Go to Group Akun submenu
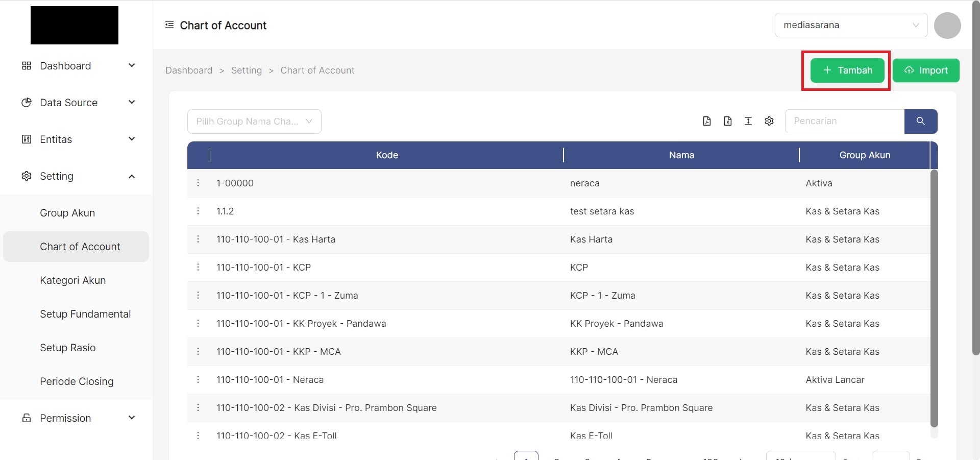The width and height of the screenshot is (980, 460). click(x=67, y=213)
